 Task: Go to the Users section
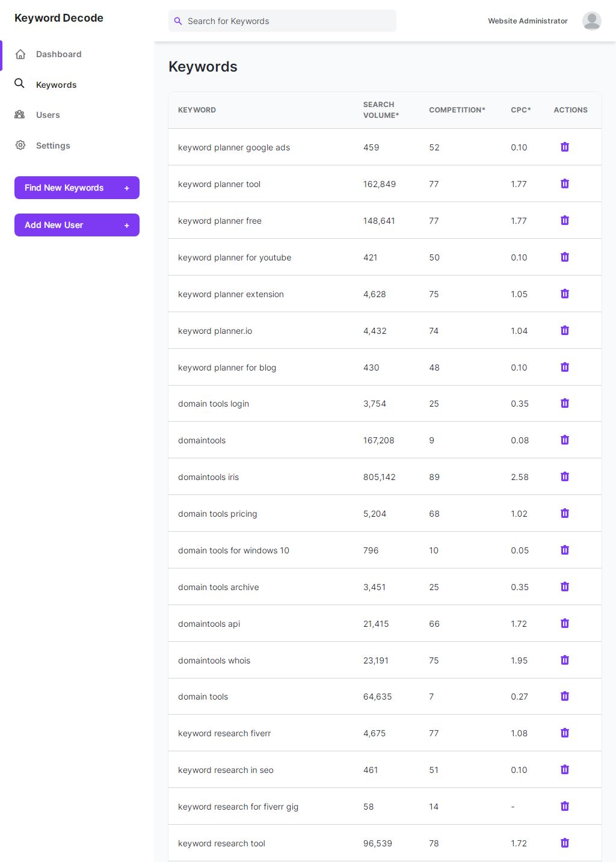(48, 115)
